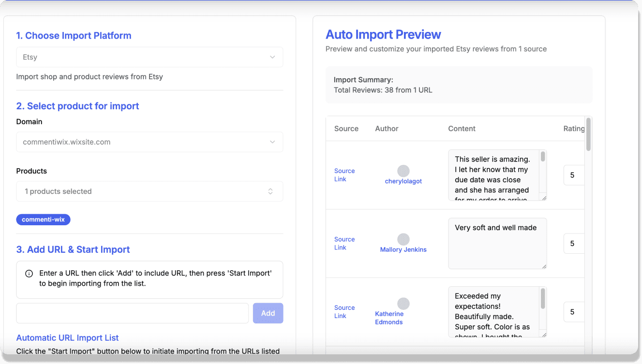The height and width of the screenshot is (364, 642).
Task: Click the info icon in the URL instructions
Action: point(29,274)
